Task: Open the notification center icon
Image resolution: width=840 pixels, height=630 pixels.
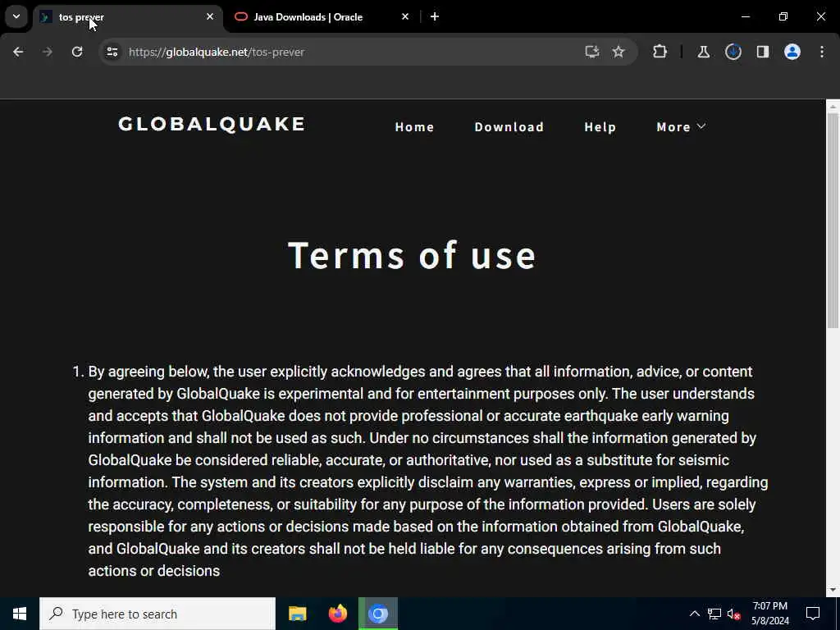Action: pyautogui.click(x=813, y=614)
